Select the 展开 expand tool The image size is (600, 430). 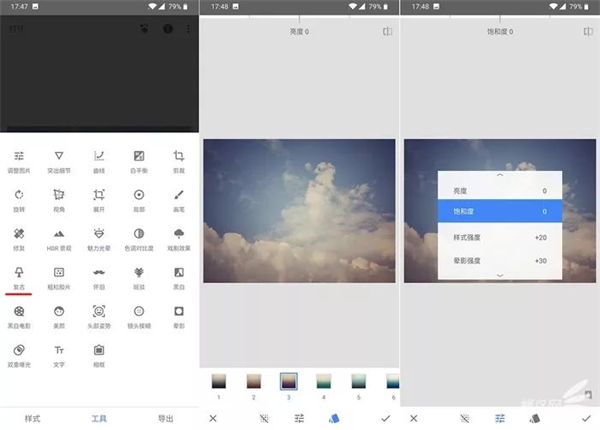99,201
